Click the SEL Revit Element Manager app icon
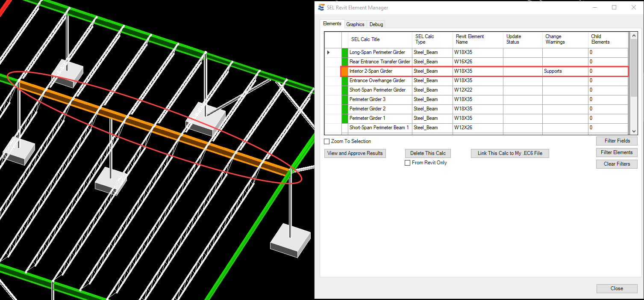 (321, 7)
